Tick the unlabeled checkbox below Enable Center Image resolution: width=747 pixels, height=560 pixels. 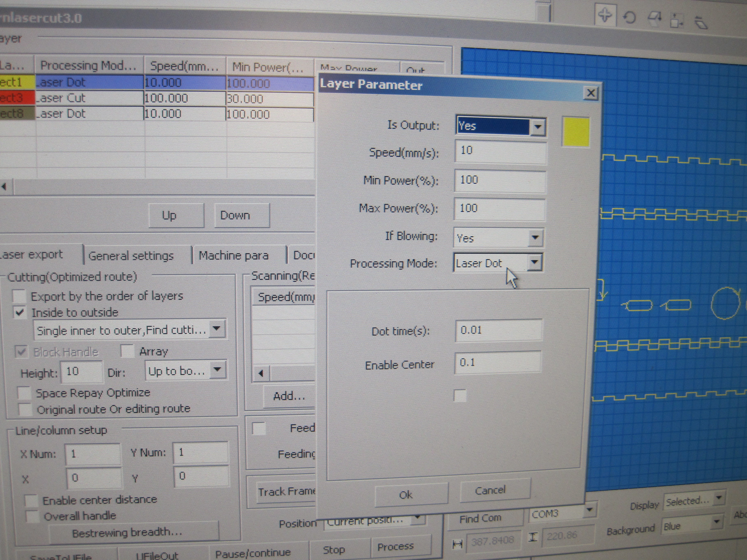[x=460, y=396]
